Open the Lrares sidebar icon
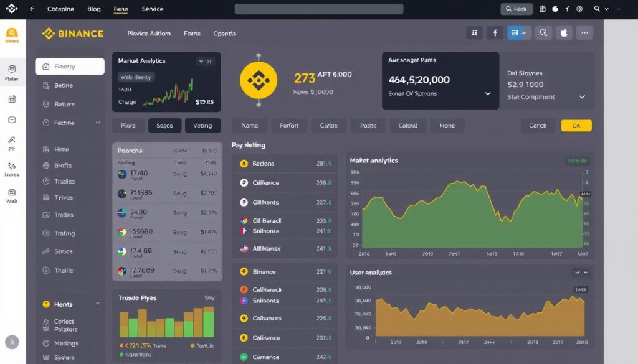Viewport: 638px width, 364px height. [x=12, y=169]
